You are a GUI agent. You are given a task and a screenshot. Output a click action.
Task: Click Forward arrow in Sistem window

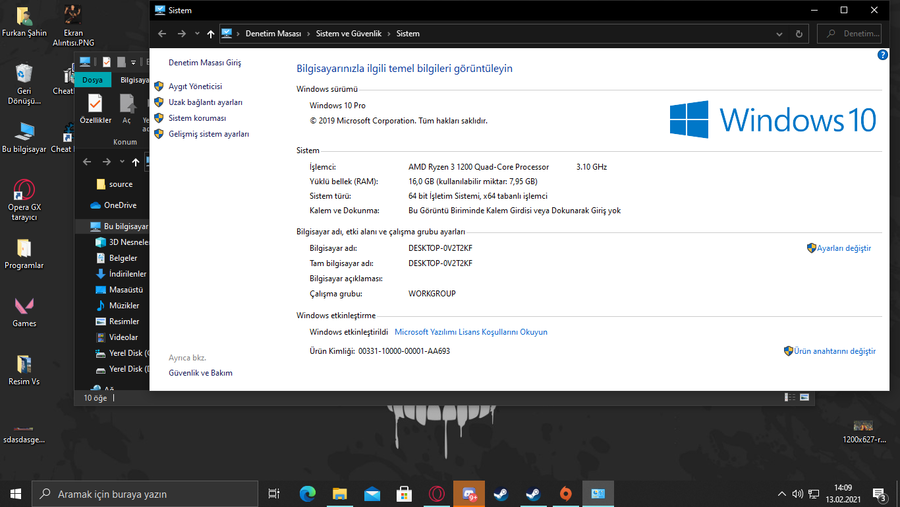coord(181,34)
